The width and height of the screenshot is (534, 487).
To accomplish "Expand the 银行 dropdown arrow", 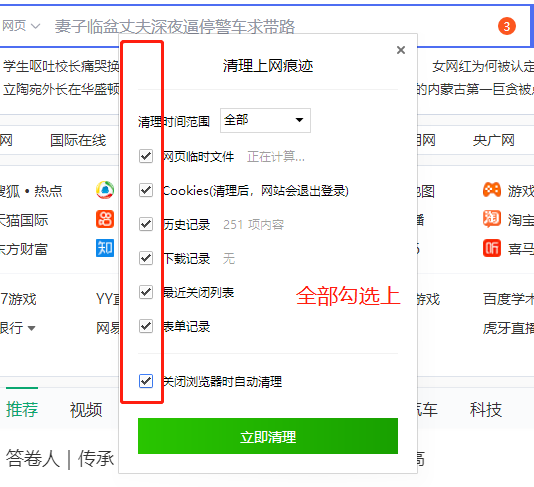I will coord(31,328).
